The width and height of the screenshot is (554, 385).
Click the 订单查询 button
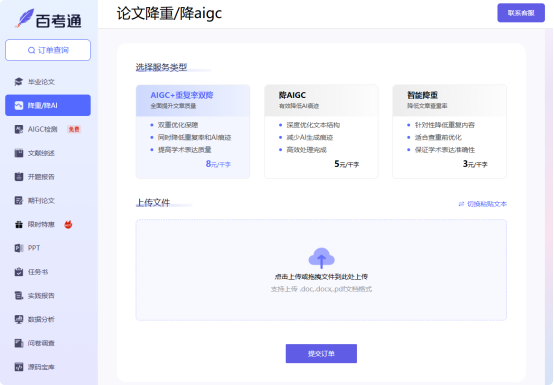(x=48, y=50)
